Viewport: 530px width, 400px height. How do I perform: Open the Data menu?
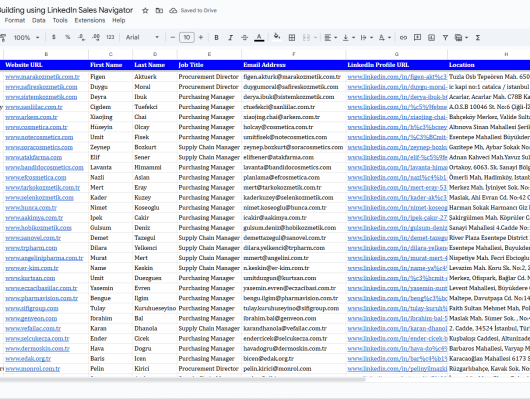point(39,20)
